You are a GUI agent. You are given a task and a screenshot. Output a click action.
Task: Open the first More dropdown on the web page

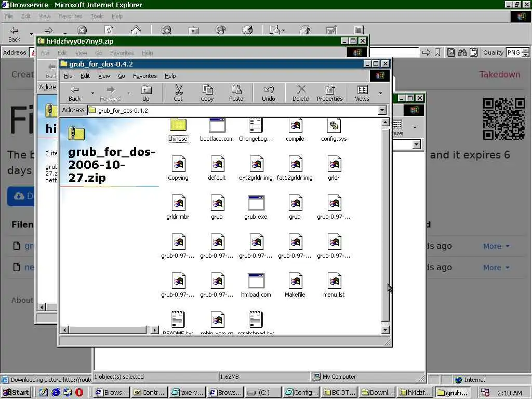496,246
